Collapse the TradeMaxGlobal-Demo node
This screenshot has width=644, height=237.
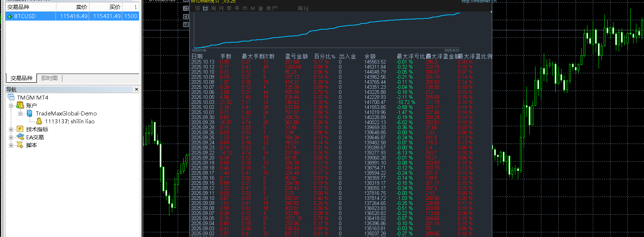(x=20, y=114)
